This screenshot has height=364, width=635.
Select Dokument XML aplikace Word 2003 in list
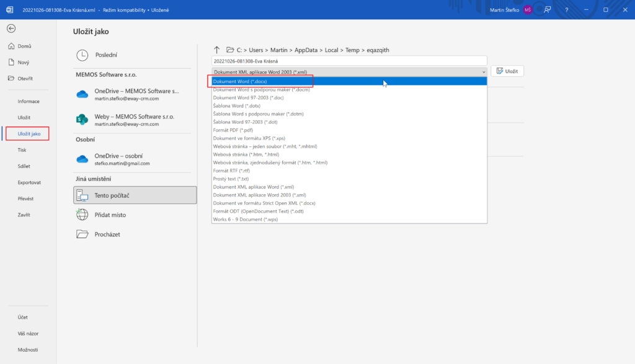click(349, 195)
